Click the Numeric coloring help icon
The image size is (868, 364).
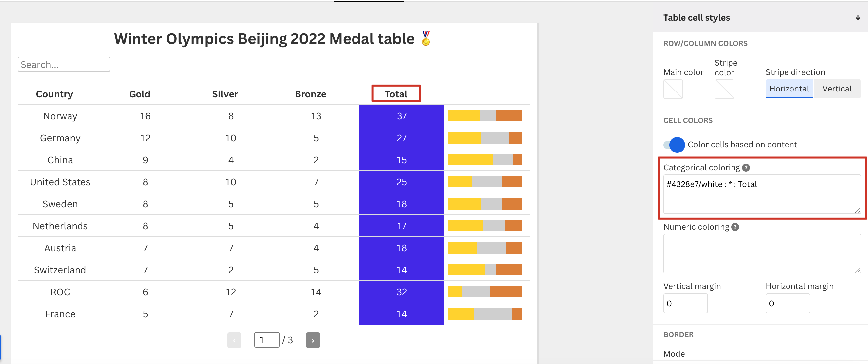(735, 227)
